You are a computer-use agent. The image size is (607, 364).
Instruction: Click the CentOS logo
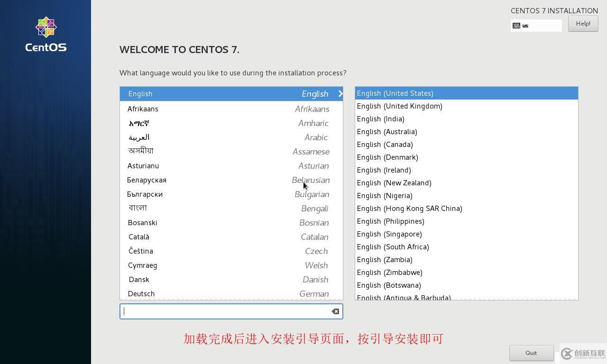click(46, 34)
